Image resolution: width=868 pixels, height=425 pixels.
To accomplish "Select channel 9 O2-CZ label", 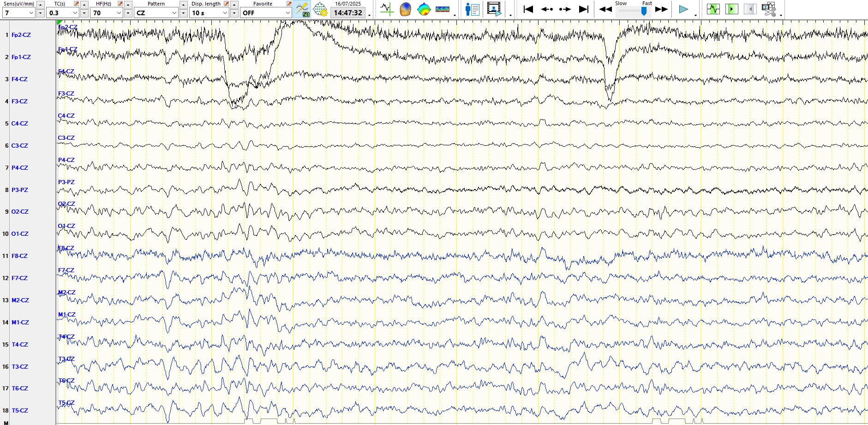I will click(x=20, y=212).
